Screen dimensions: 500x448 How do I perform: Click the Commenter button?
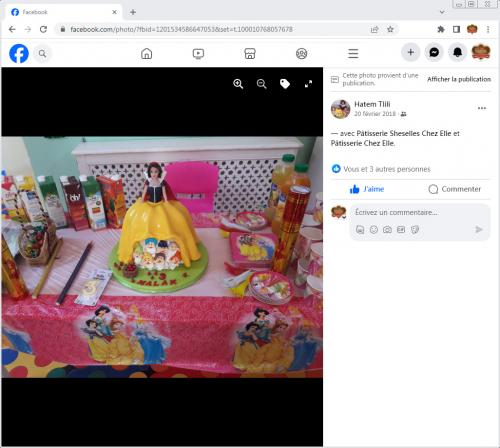click(x=455, y=189)
